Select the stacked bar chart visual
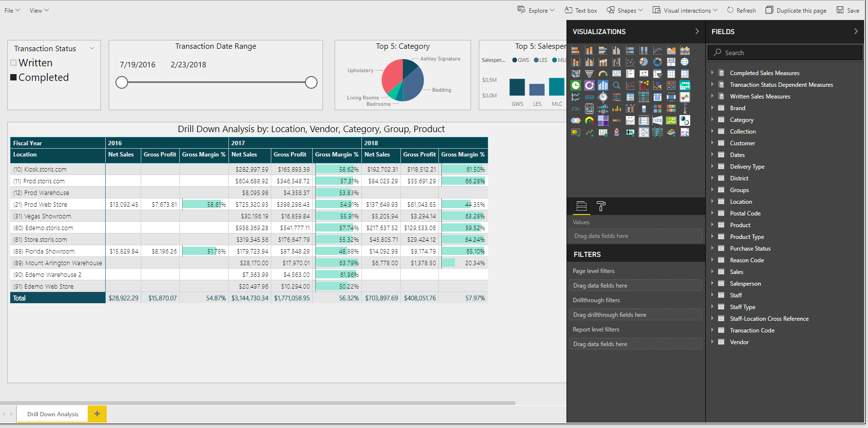The height and width of the screenshot is (428, 868). pos(576,50)
